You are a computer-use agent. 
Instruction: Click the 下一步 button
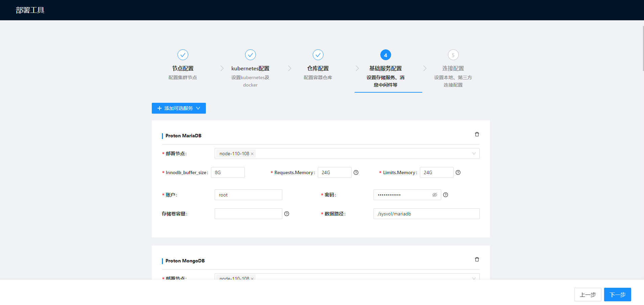tap(618, 295)
